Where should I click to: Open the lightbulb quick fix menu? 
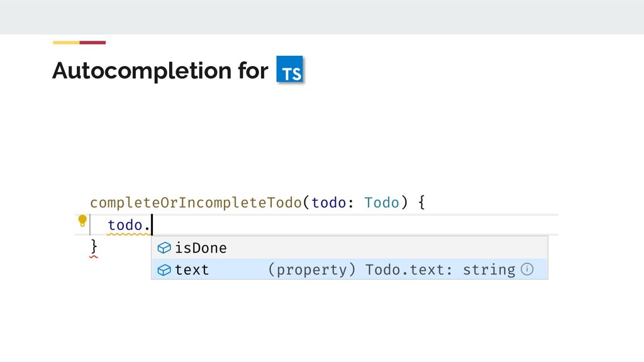pyautogui.click(x=82, y=221)
